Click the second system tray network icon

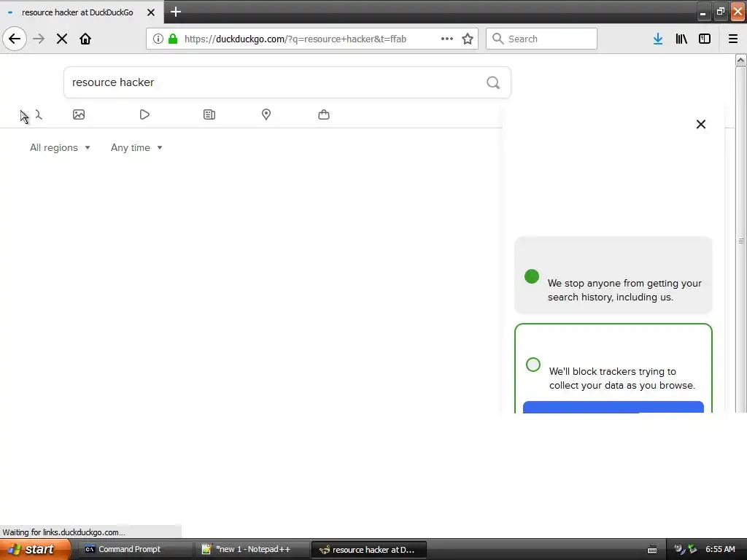point(692,549)
